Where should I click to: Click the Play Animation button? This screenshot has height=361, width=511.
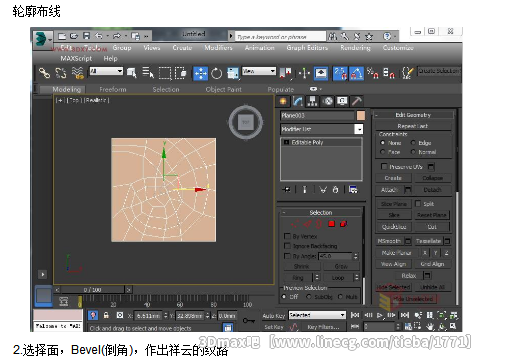[x=380, y=315]
